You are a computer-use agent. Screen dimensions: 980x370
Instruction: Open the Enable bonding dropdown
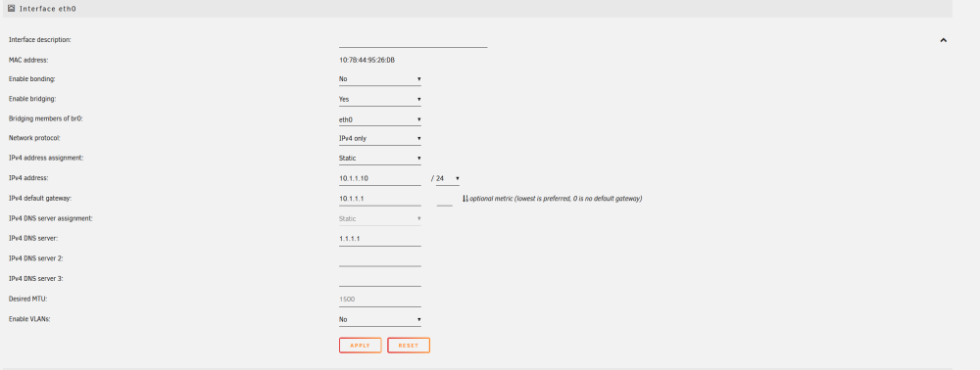(x=380, y=79)
